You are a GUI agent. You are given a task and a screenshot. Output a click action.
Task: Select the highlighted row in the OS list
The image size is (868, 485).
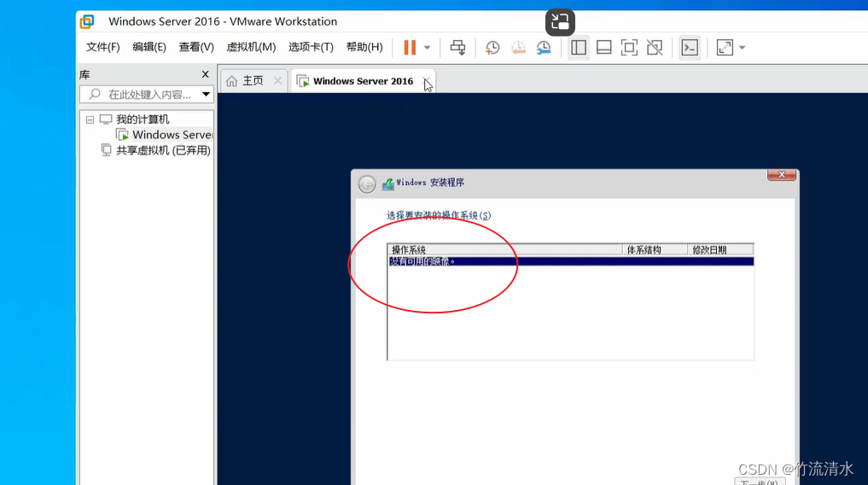(571, 261)
